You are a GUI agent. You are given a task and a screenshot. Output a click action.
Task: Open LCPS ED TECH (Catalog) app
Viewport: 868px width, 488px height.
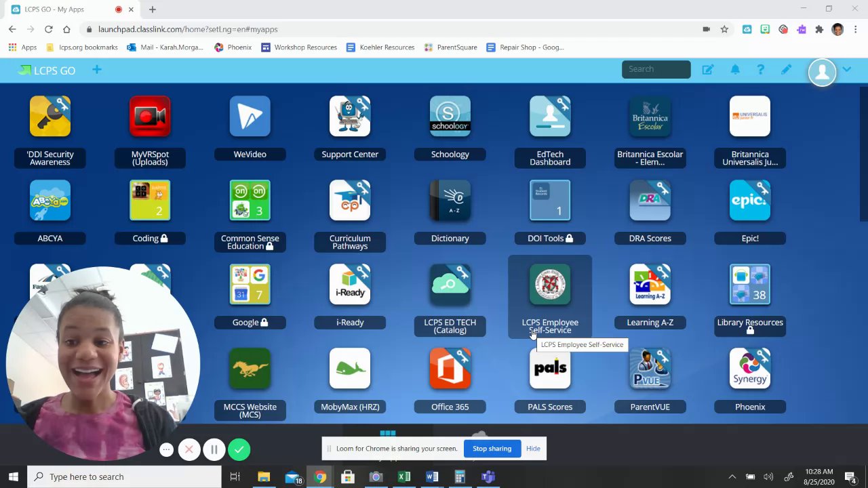pyautogui.click(x=450, y=285)
